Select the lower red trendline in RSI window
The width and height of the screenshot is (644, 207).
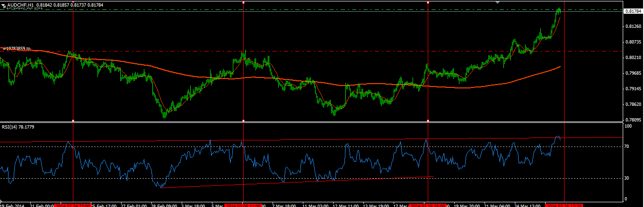pyautogui.click(x=297, y=182)
